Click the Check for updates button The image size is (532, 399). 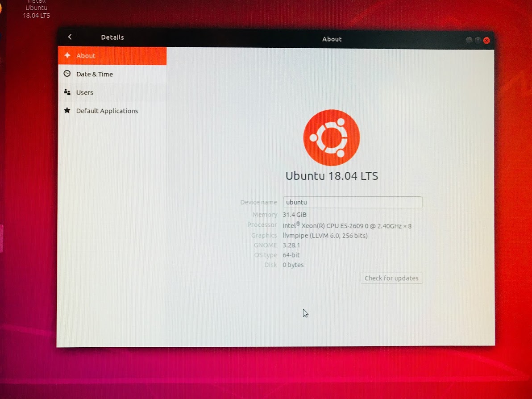[x=391, y=278]
